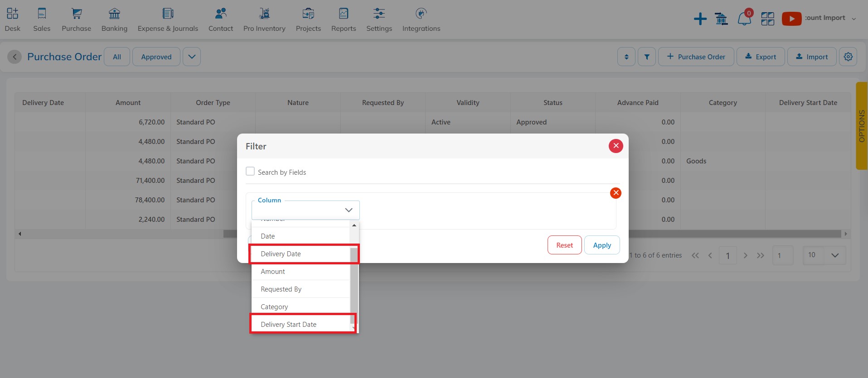Open the notifications bell icon
This screenshot has width=868, height=378.
[x=744, y=19]
